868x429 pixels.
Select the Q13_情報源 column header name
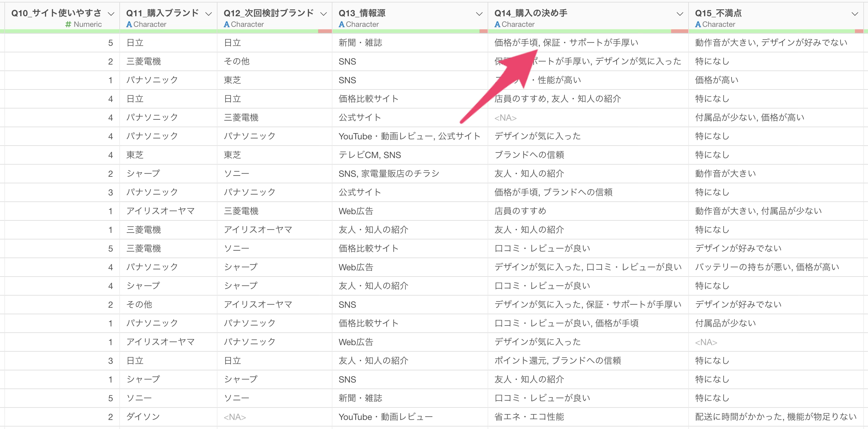point(362,13)
